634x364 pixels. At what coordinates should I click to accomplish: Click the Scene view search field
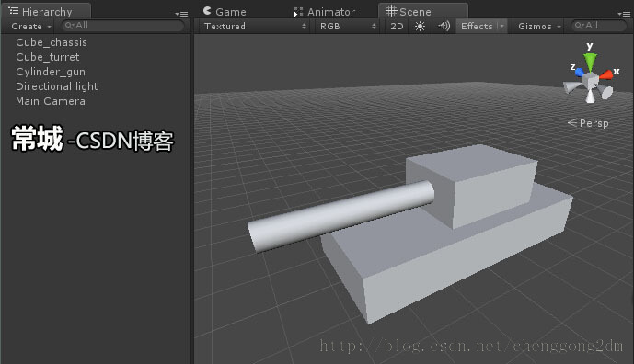[x=598, y=26]
